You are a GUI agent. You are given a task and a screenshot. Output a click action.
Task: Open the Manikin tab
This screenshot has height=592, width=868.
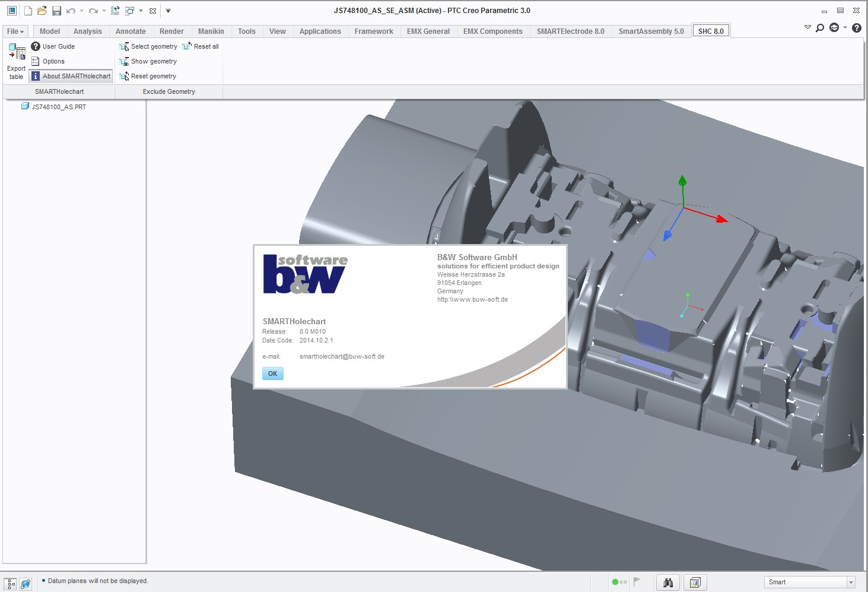coord(211,31)
